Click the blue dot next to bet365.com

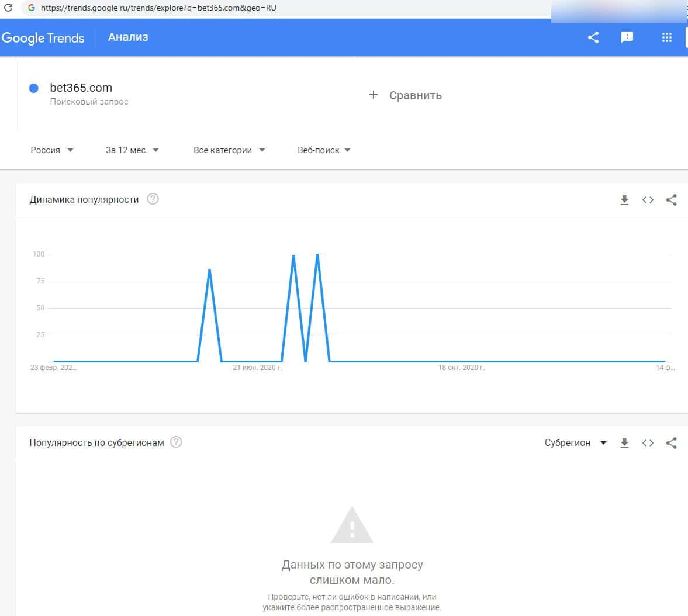[34, 88]
